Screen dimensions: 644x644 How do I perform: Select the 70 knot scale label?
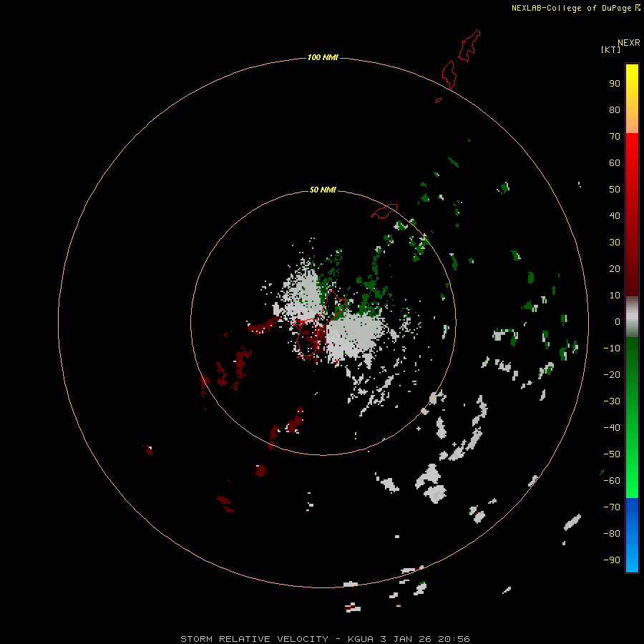pos(615,137)
